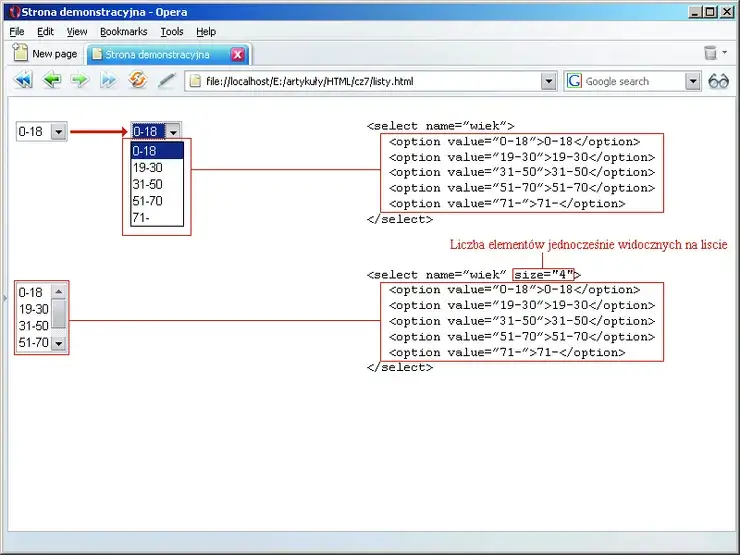Go forward using the green right arrow
This screenshot has height=555, width=740.
coord(80,80)
